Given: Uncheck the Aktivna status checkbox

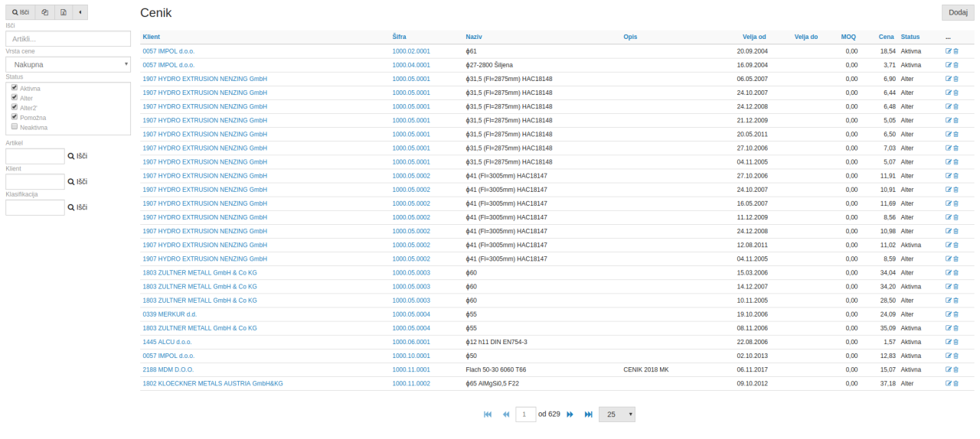Looking at the screenshot, I should (x=15, y=88).
